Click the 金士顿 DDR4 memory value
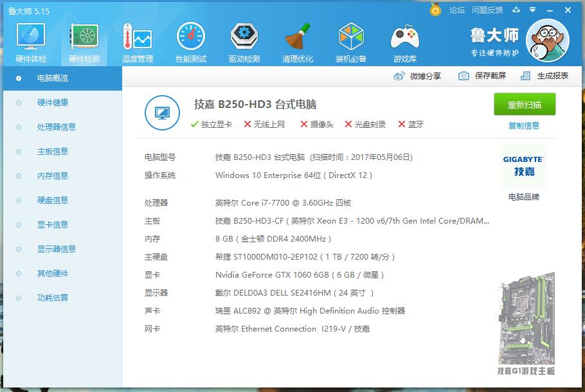Screen dimensions: 585x392 coord(273,239)
